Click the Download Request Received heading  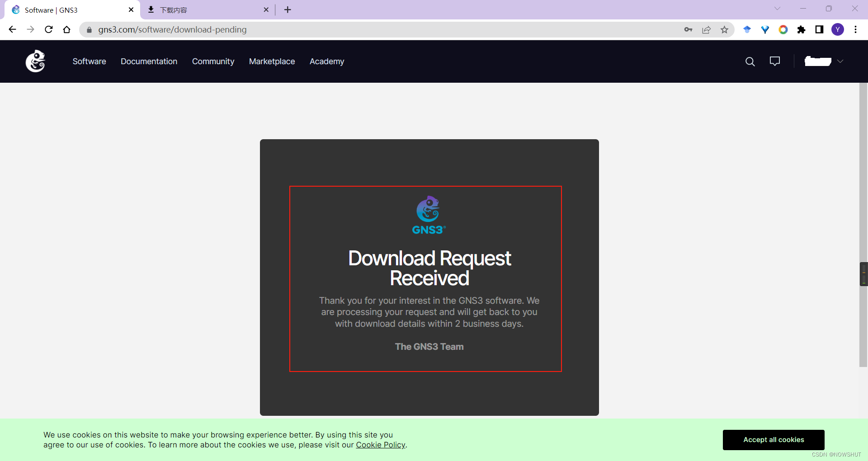[x=429, y=268]
